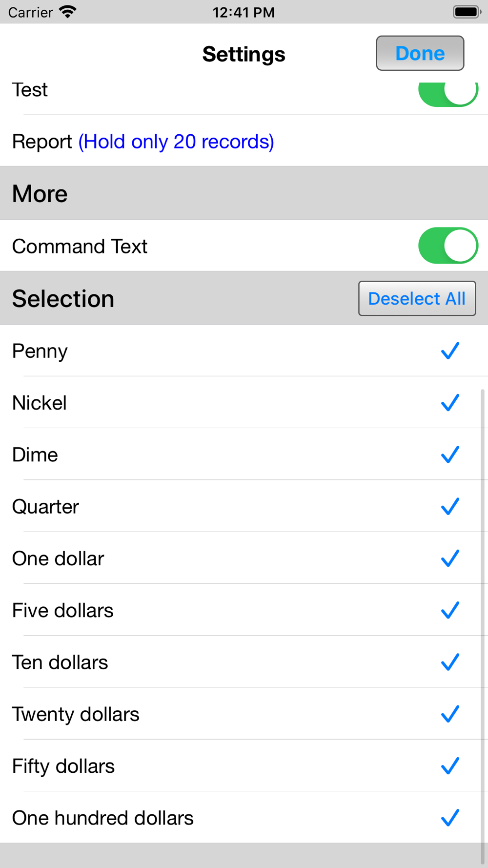Screen dimensions: 488x868
Task: Deselect the One hundred dollars row
Action: (244, 817)
